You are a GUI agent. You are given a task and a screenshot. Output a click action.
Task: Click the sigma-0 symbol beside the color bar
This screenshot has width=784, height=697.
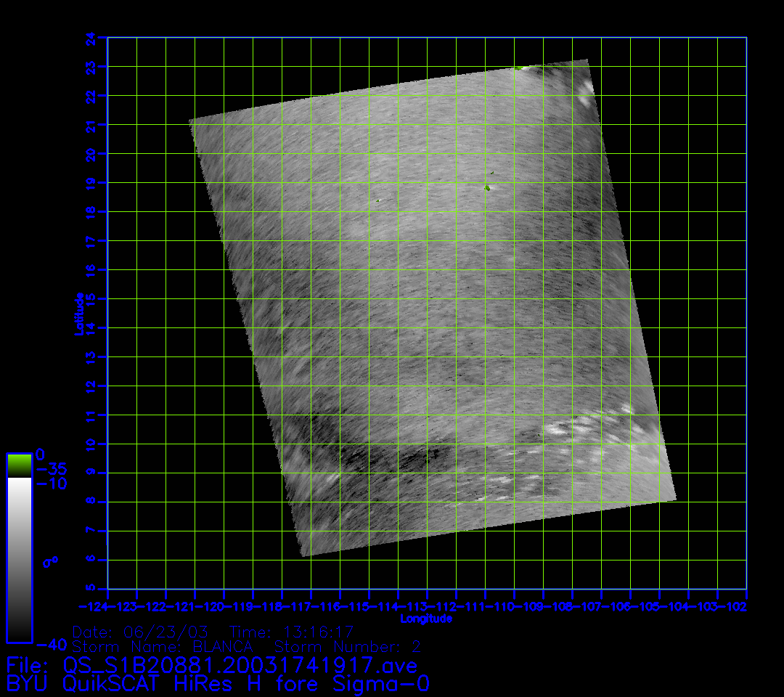pyautogui.click(x=50, y=561)
